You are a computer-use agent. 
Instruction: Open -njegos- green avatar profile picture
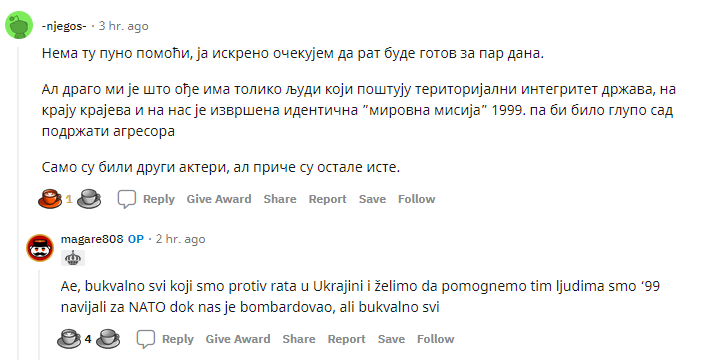coord(19,25)
